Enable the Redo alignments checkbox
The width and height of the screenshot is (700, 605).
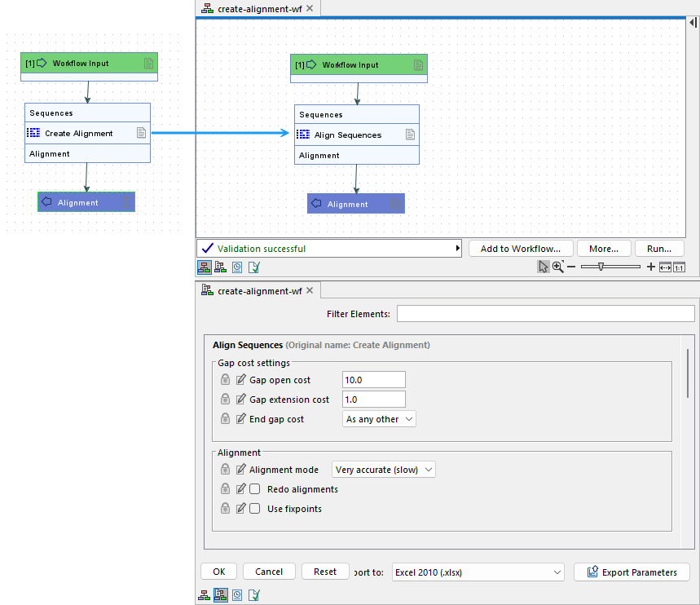click(x=256, y=488)
